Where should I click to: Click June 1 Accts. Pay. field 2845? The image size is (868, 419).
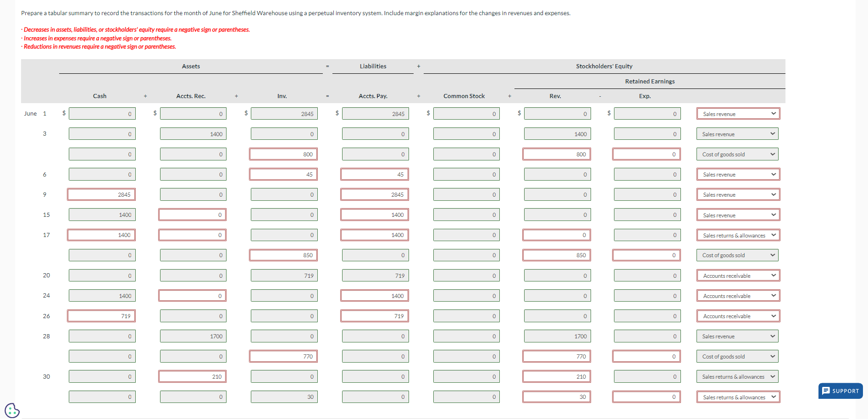point(376,114)
